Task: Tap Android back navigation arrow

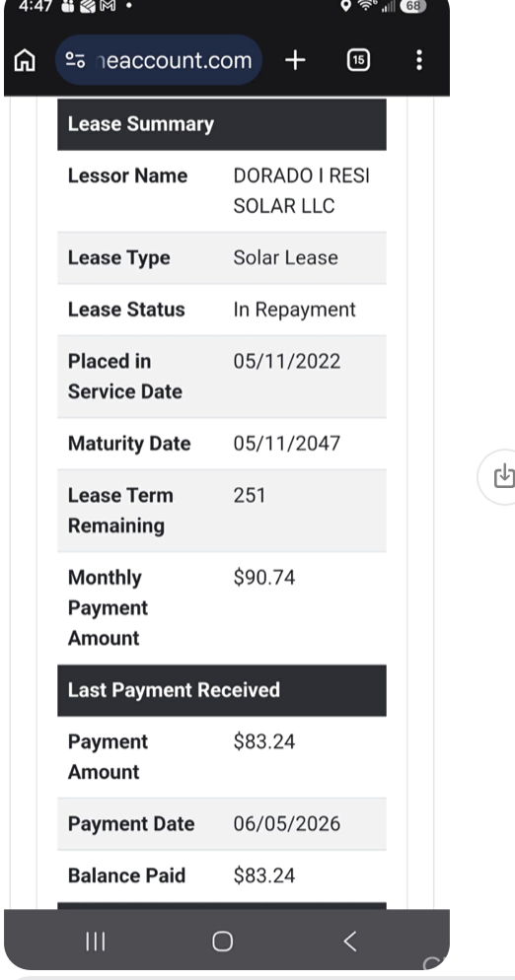Action: tap(350, 942)
